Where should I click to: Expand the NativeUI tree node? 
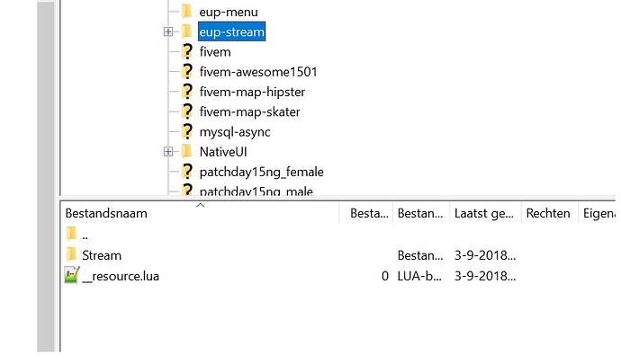pyautogui.click(x=167, y=151)
